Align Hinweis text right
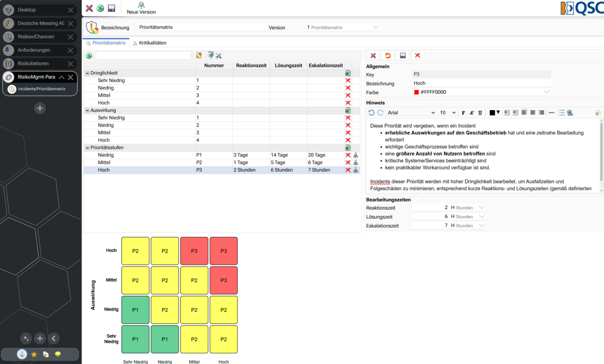604x364 pixels. tap(541, 113)
